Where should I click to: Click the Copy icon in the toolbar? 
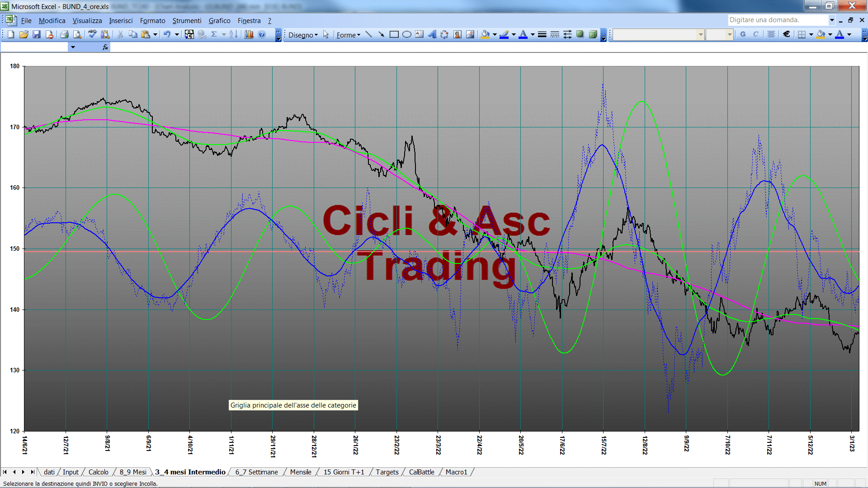[x=133, y=34]
